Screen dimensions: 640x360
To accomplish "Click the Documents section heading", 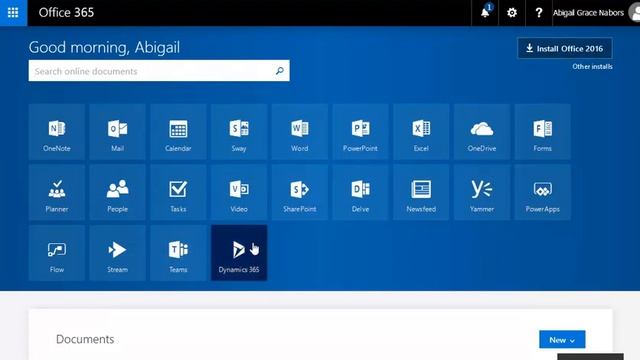I will (x=85, y=339).
